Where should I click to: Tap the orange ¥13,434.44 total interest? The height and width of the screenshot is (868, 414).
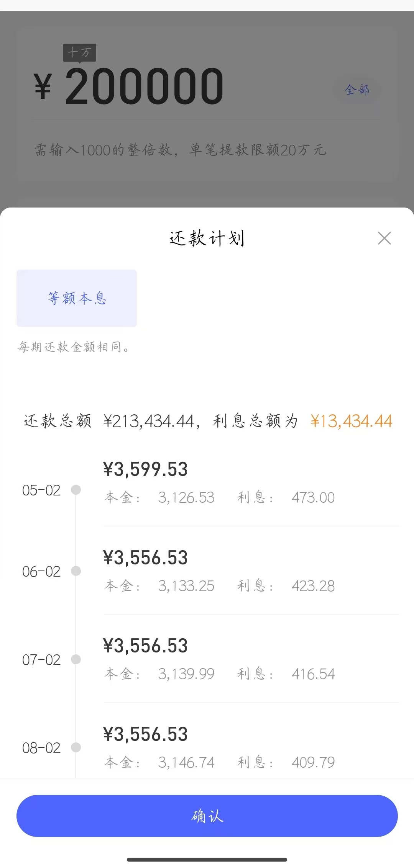351,421
